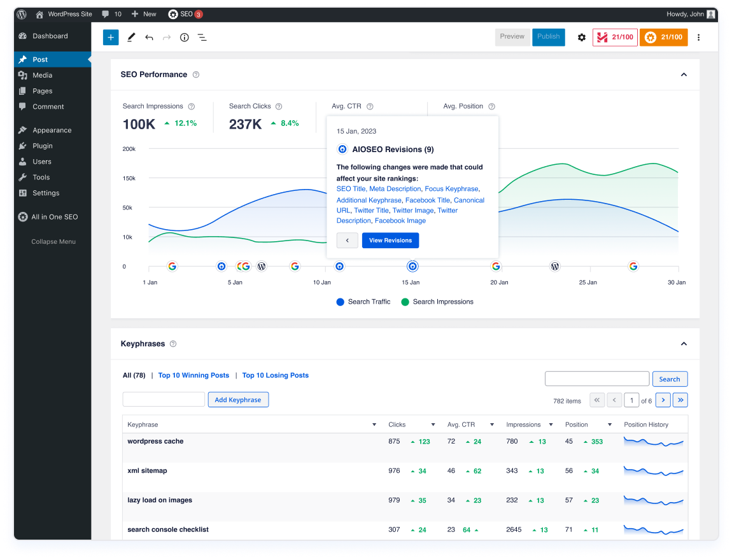Go to the next keyphrases page
Image resolution: width=732 pixels, height=560 pixels.
pos(663,400)
